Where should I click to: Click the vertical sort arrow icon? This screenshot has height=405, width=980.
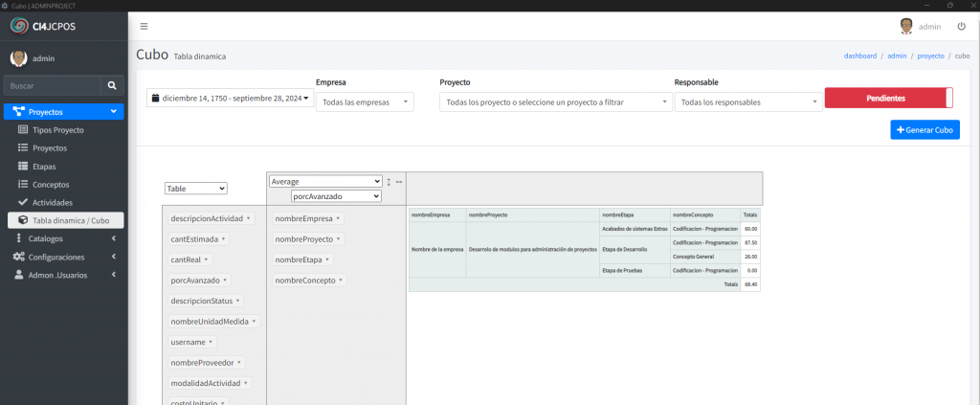[389, 181]
